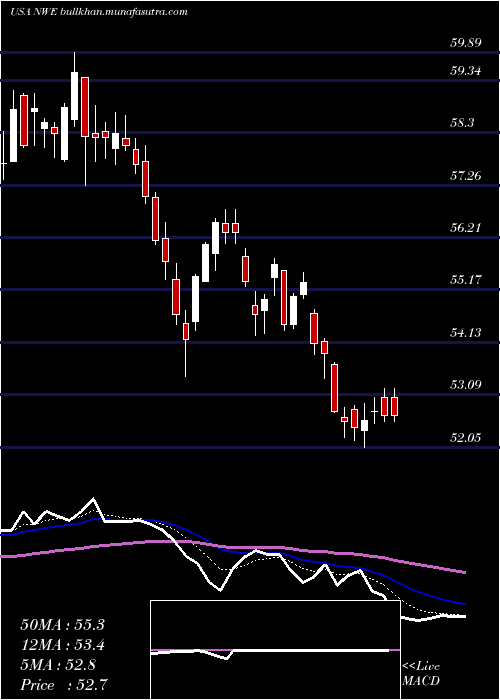
Task: Click the '50MA : 55.3' readout
Action: coord(62,625)
